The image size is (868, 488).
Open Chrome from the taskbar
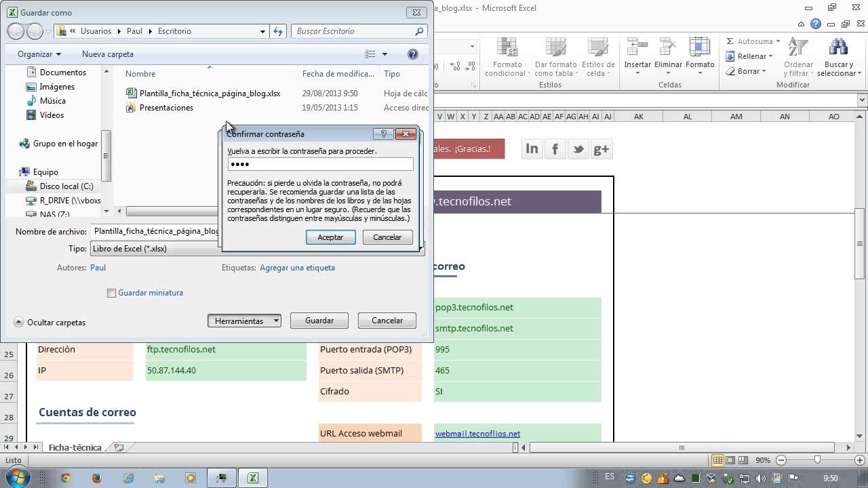point(65,478)
